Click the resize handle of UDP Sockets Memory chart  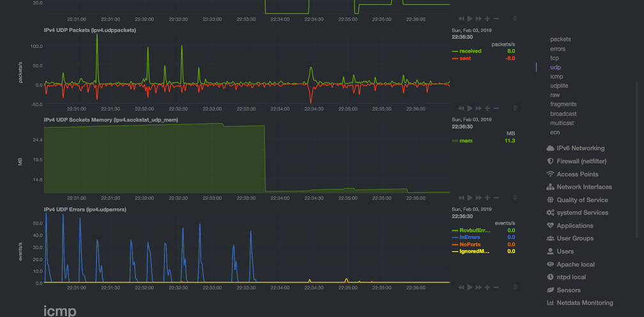[515, 198]
